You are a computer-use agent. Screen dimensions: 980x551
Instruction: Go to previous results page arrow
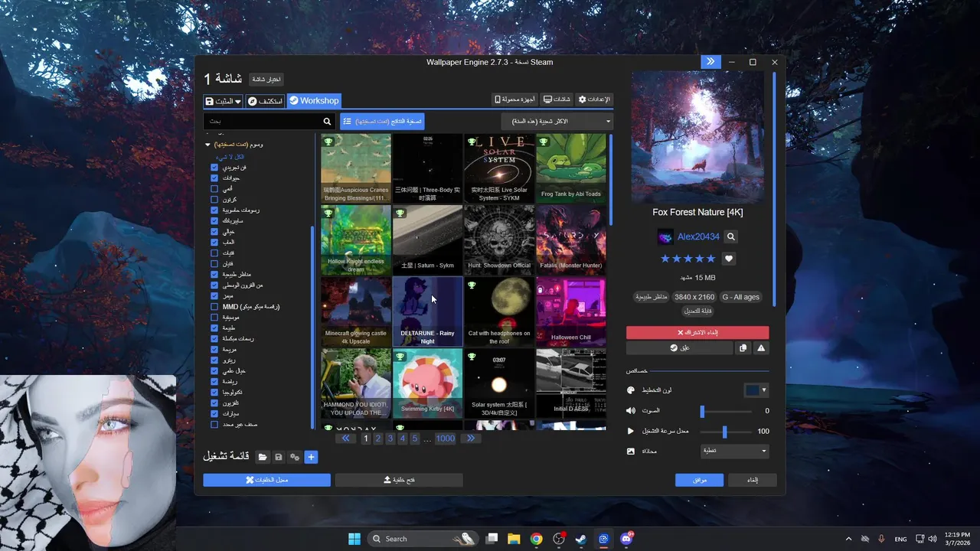pos(346,439)
